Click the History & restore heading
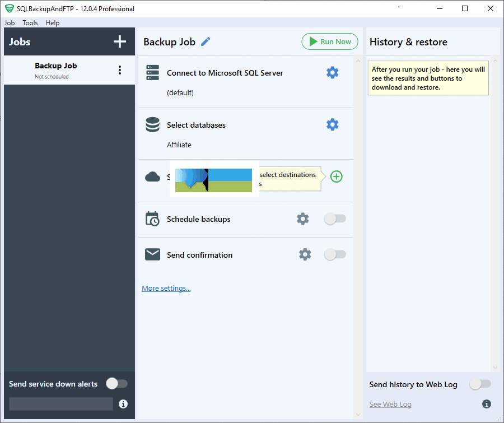This screenshot has height=423, width=504. point(408,42)
